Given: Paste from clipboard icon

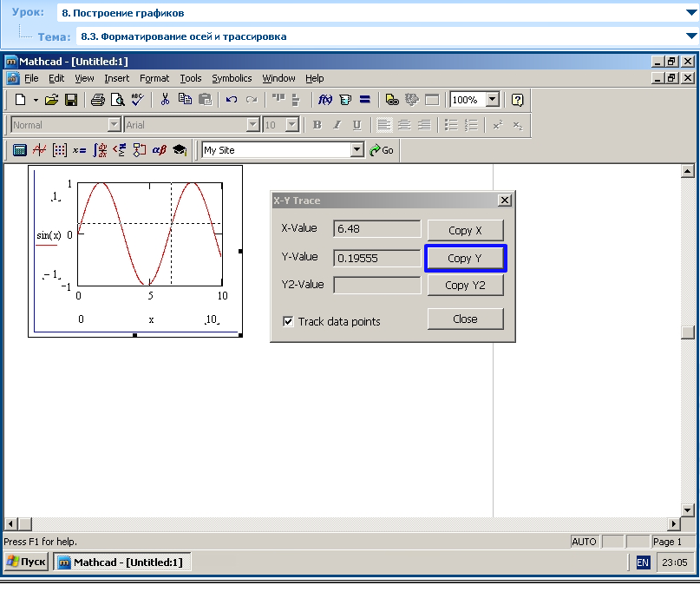Looking at the screenshot, I should point(205,100).
